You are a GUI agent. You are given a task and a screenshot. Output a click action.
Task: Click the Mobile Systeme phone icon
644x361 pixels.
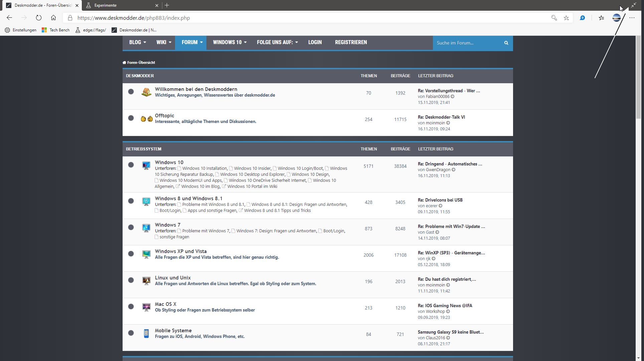(x=146, y=334)
